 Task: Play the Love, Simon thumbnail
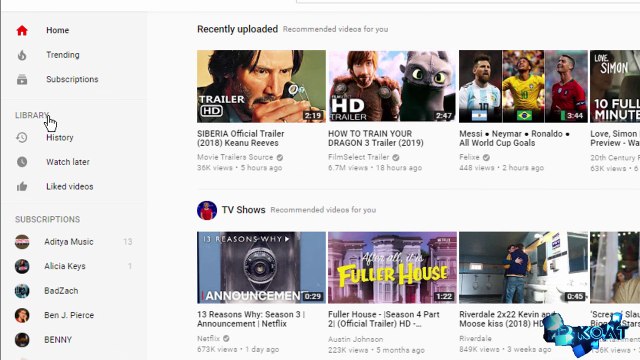pos(615,87)
